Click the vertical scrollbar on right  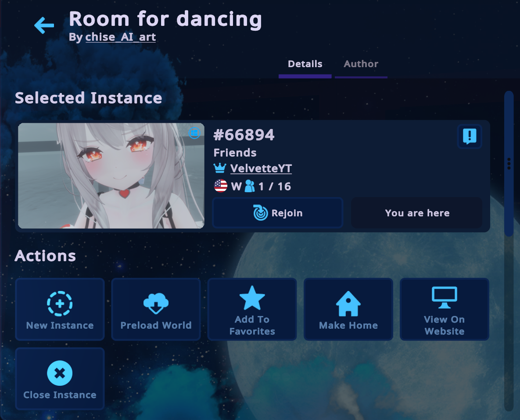[x=509, y=164]
